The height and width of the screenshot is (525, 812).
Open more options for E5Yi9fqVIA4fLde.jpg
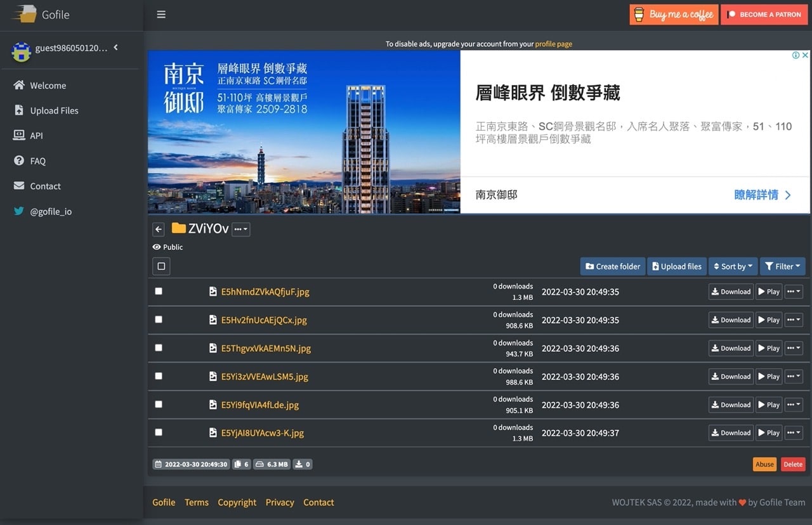tap(794, 405)
